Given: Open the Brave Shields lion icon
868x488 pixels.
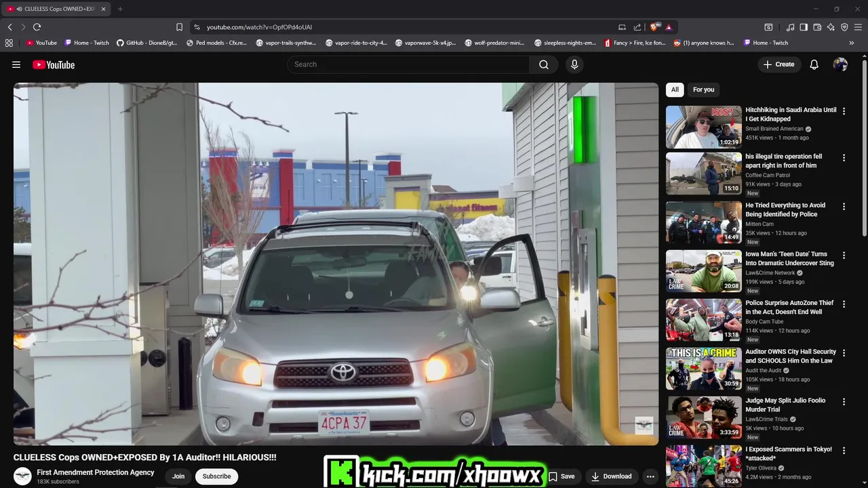Looking at the screenshot, I should coord(654,27).
